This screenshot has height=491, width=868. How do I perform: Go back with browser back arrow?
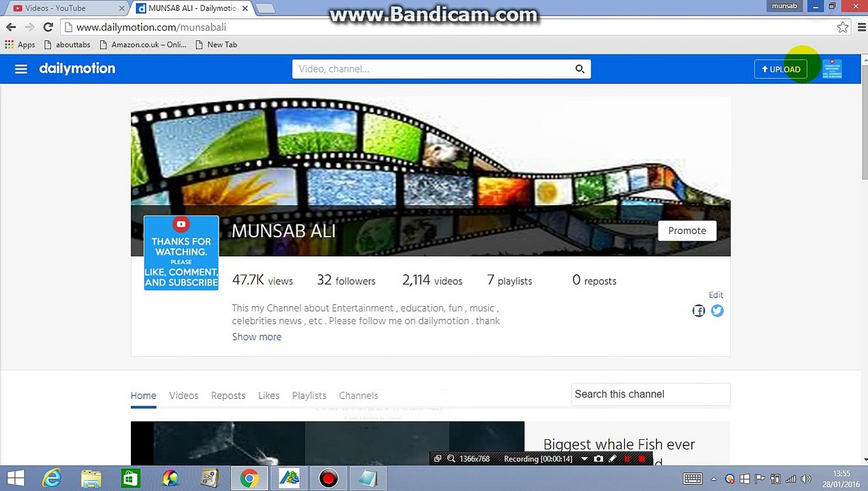point(11,27)
